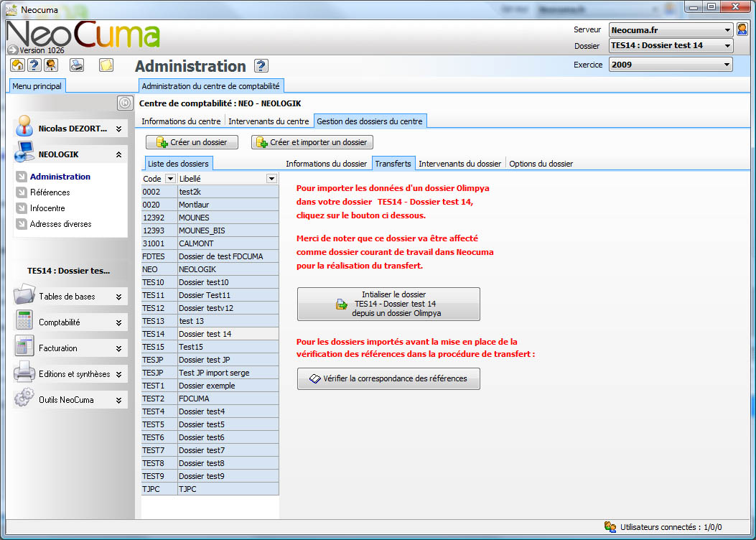Select the Test JP import serge row

point(210,373)
